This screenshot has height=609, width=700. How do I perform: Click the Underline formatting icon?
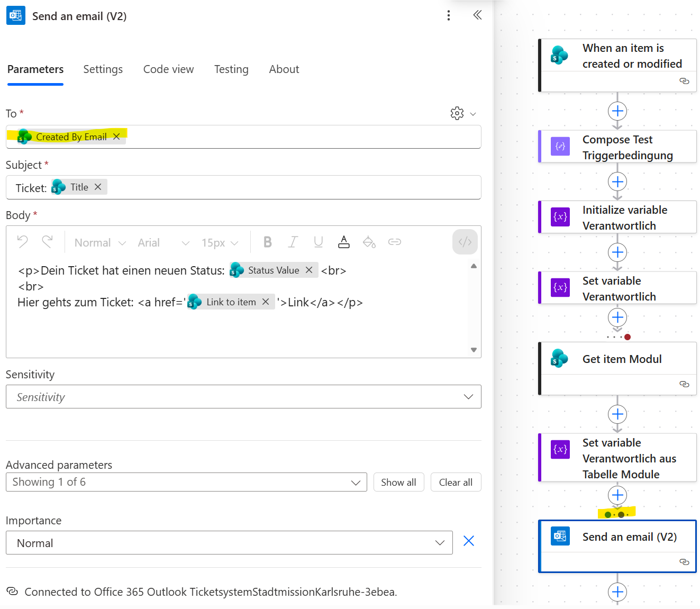(x=318, y=242)
